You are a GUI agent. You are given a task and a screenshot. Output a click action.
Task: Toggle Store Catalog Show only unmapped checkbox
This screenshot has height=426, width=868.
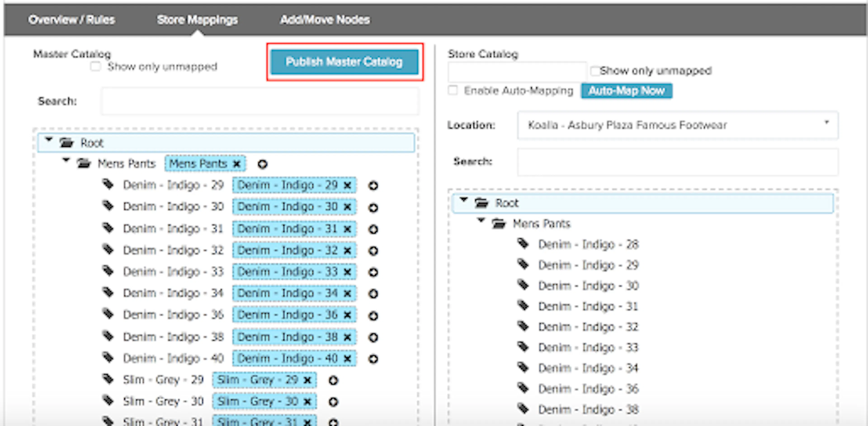pos(595,71)
